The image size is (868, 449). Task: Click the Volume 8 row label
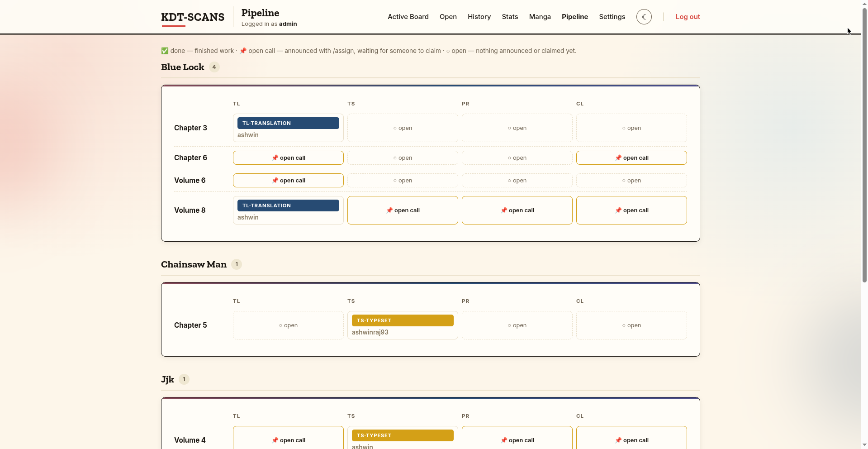[190, 210]
